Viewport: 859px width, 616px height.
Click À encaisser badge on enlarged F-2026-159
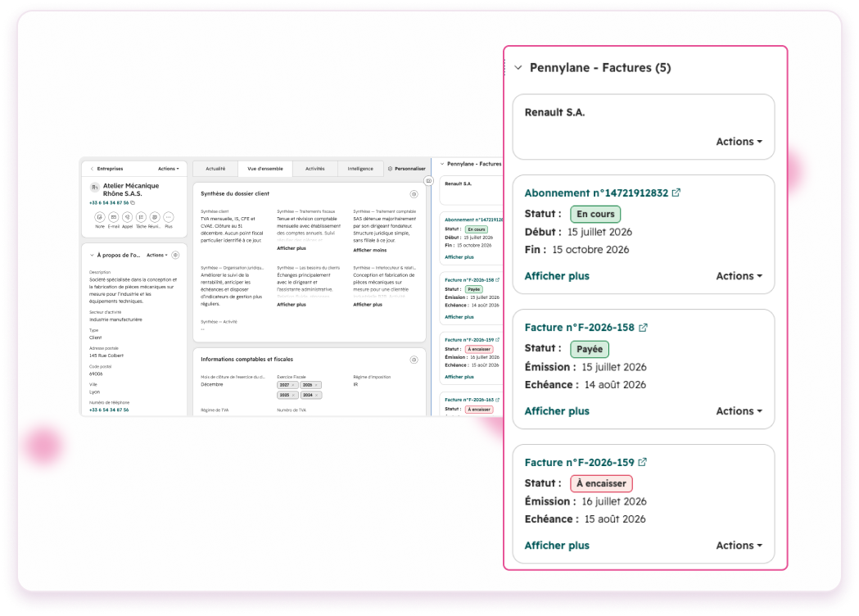(x=602, y=483)
